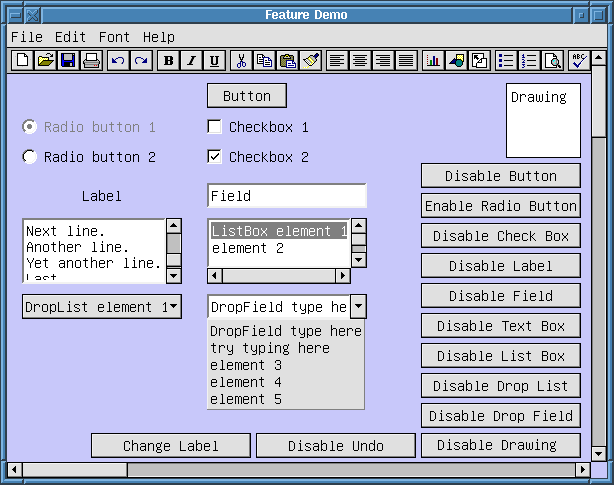Viewport: 614px width, 485px height.
Task: Center text alignment icon
Action: (x=360, y=61)
